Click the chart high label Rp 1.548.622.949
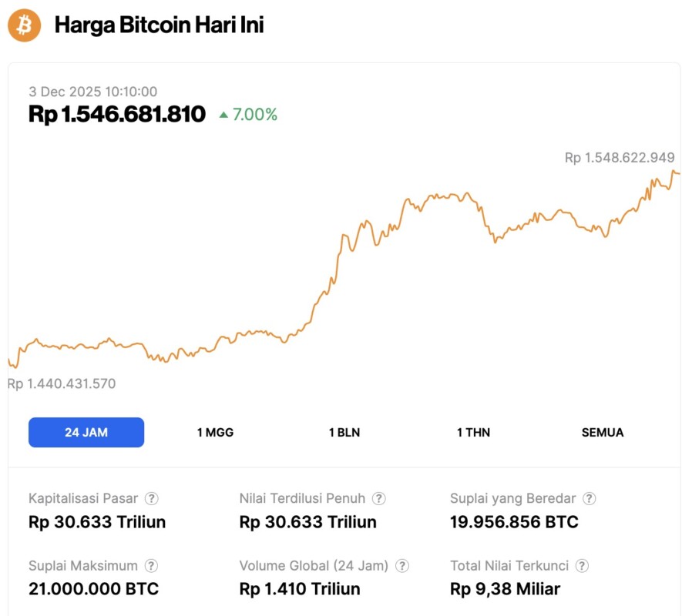 pos(620,158)
